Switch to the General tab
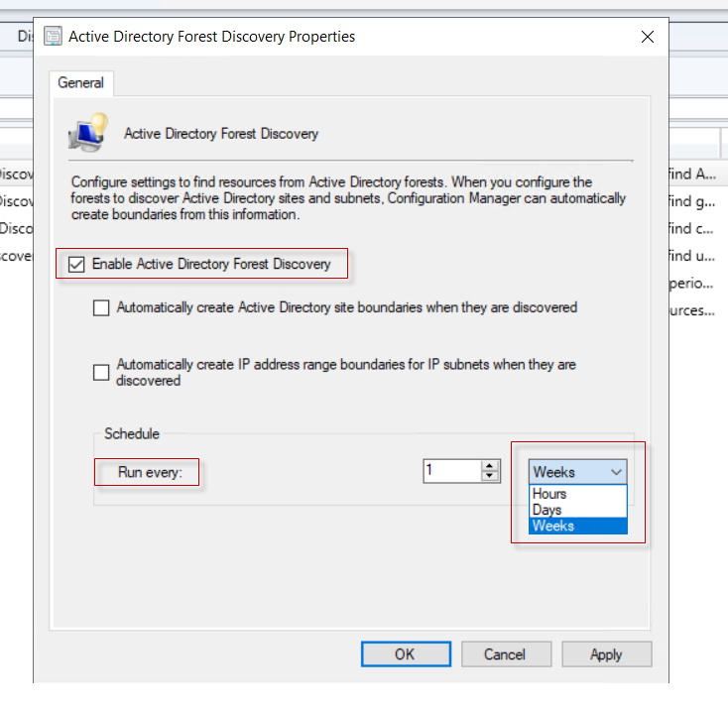The image size is (728, 710). [80, 82]
